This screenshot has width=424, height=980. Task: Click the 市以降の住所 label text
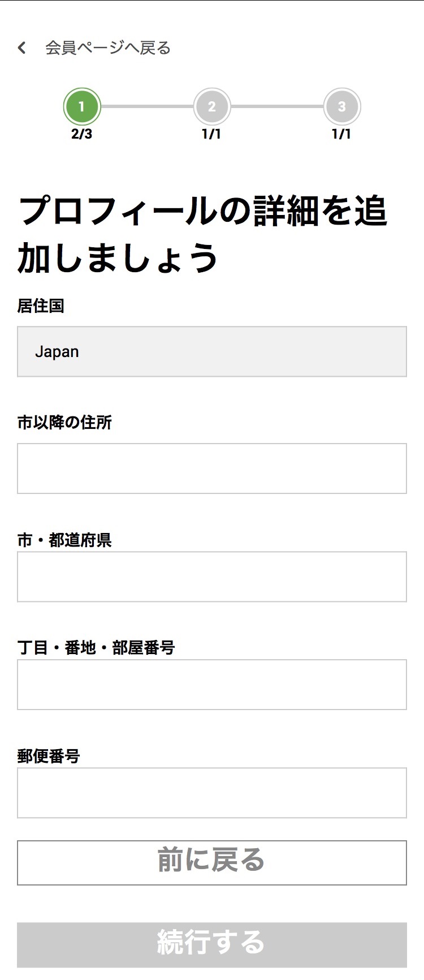click(64, 423)
